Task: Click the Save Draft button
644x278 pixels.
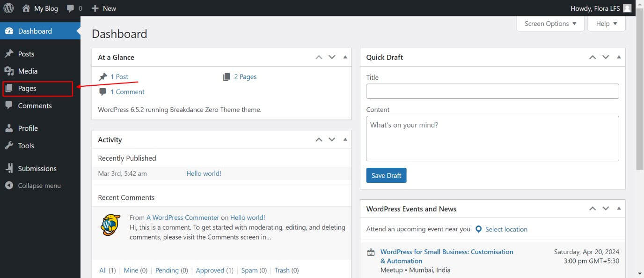Action: [x=386, y=175]
